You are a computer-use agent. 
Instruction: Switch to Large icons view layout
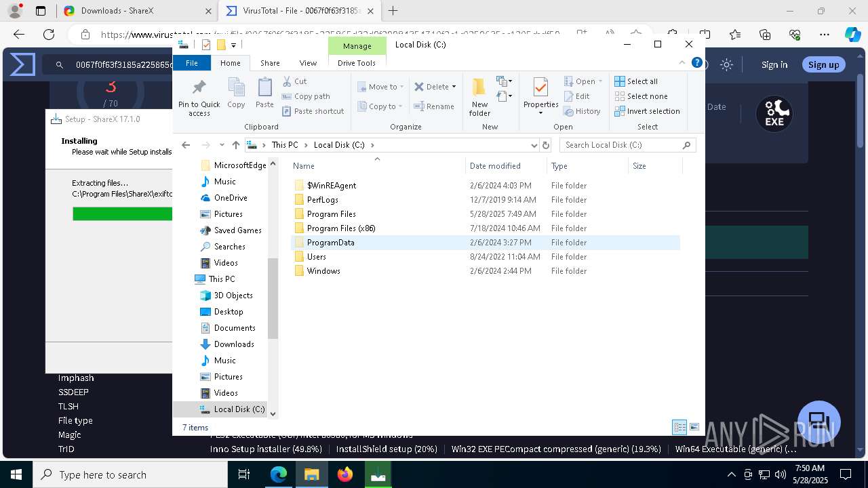[x=694, y=427]
